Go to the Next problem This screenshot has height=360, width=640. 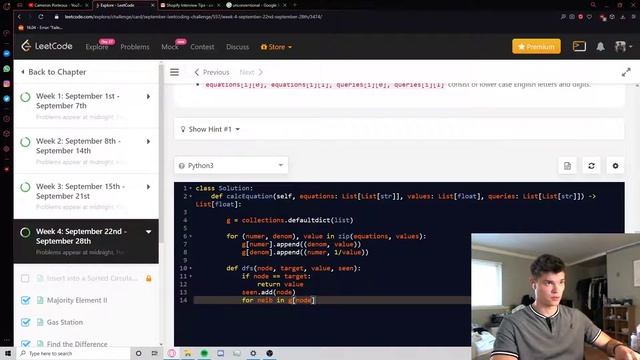click(x=251, y=72)
